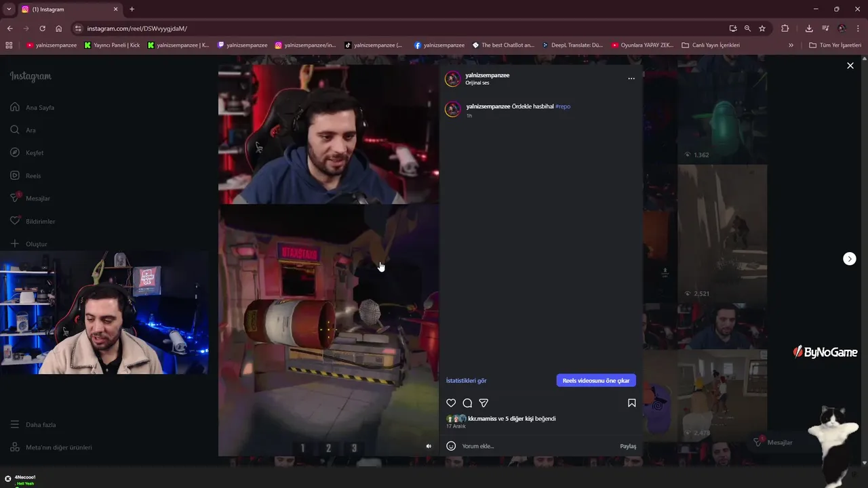Open floating Mesajlar button at bottom right

[x=774, y=442]
